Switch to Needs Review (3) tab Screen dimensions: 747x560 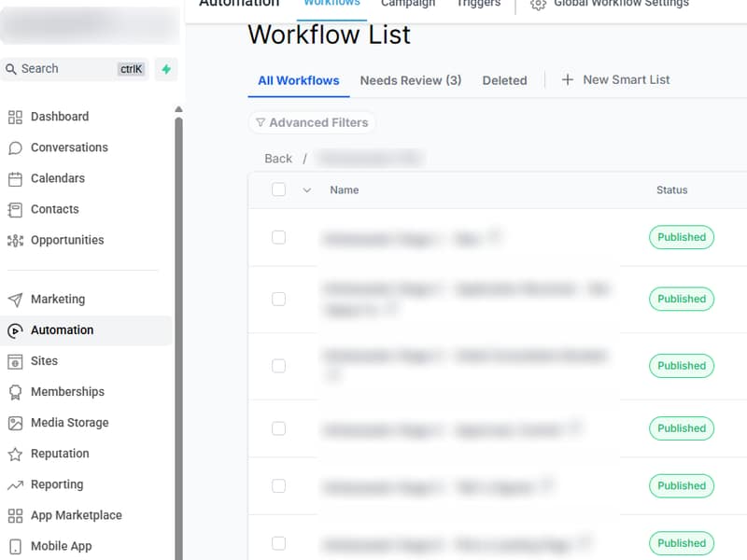tap(411, 80)
